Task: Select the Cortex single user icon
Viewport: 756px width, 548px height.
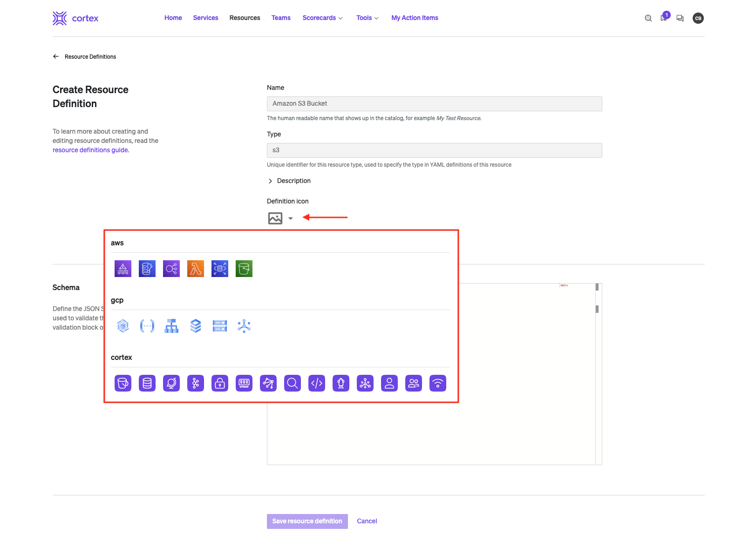Action: (x=389, y=383)
